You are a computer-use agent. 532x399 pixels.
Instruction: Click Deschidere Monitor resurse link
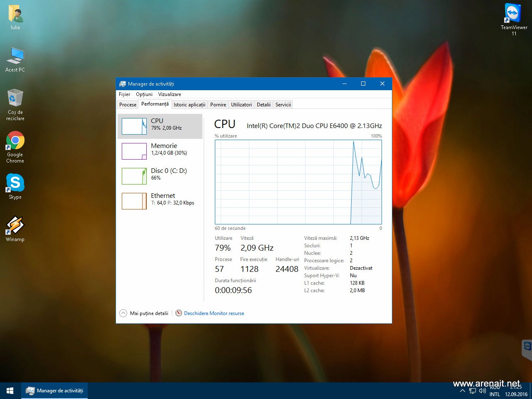[x=214, y=313]
